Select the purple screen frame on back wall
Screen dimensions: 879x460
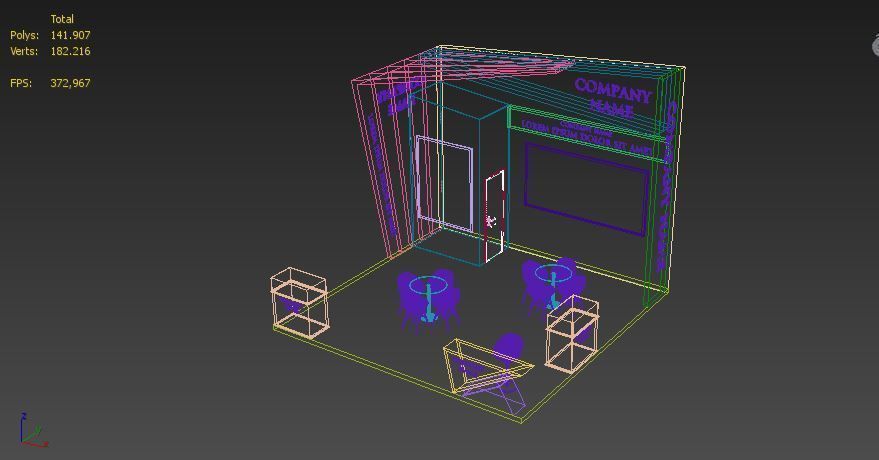click(x=586, y=189)
